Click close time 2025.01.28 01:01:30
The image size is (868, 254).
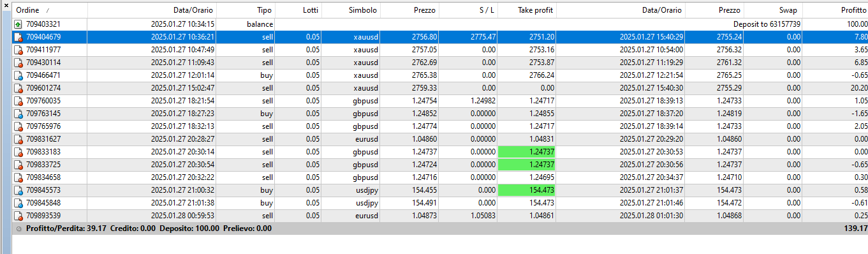pyautogui.click(x=652, y=216)
